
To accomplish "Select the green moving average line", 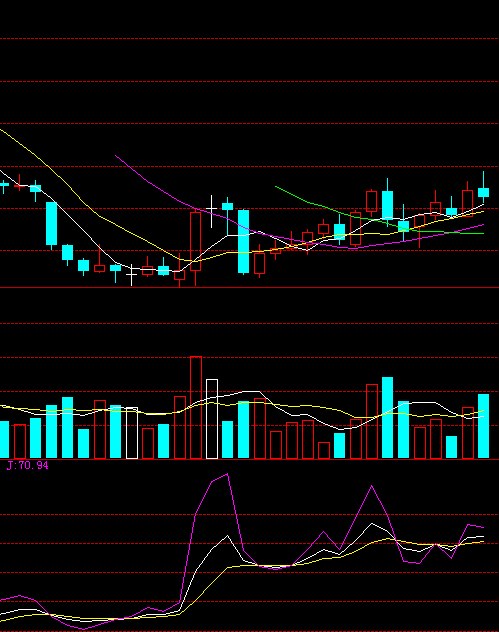I will [x=379, y=220].
